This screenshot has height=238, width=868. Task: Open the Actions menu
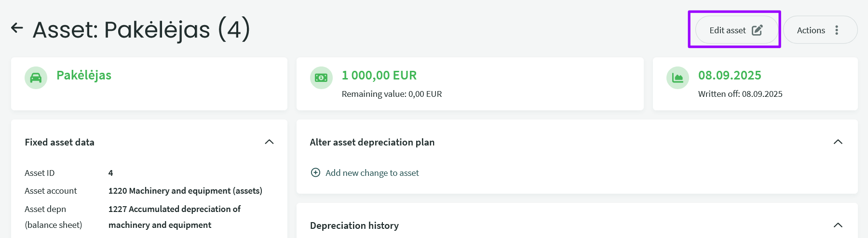pyautogui.click(x=820, y=30)
